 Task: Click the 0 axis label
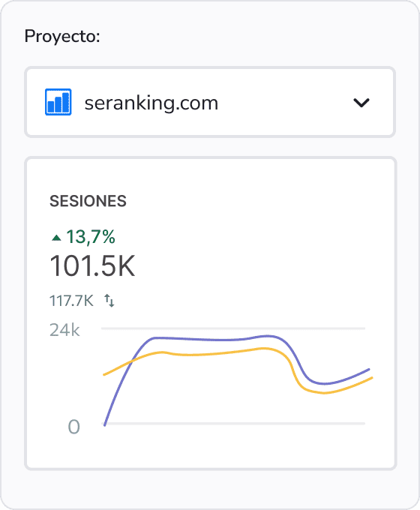click(x=73, y=427)
